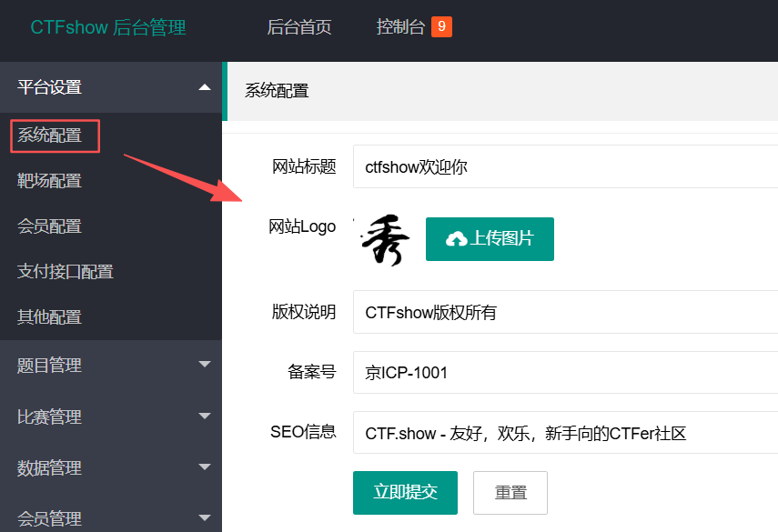Collapse the 平台设置 menu section
The width and height of the screenshot is (778, 532).
pos(204,87)
